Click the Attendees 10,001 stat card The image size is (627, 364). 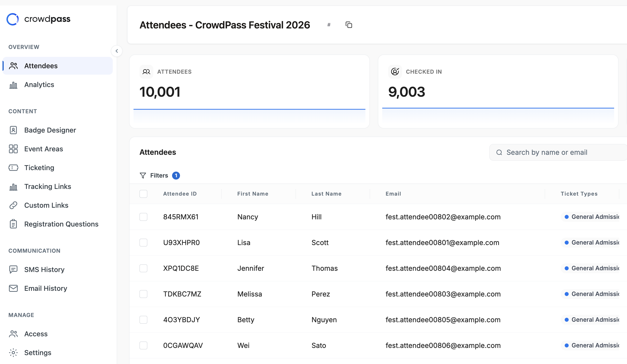(249, 91)
